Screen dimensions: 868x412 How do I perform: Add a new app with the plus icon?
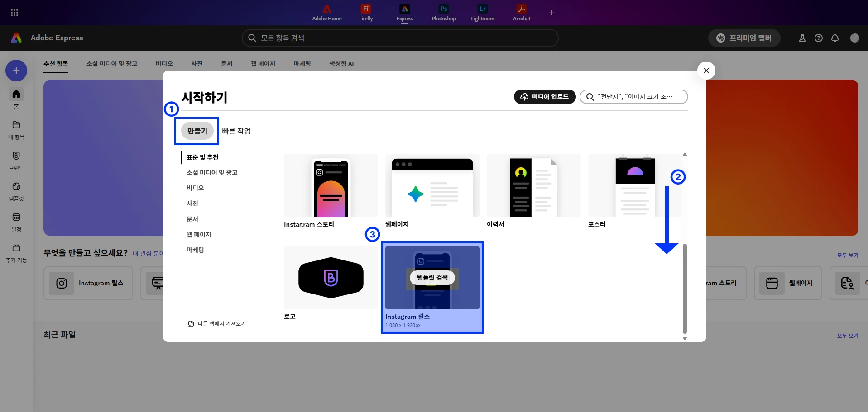coord(551,13)
